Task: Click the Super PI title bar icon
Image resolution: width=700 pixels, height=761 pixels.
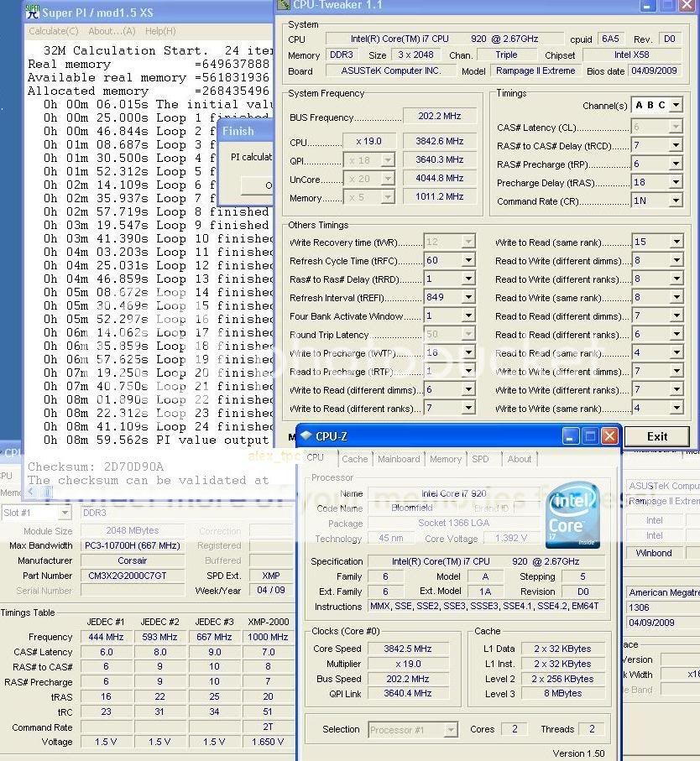Action: pos(33,12)
